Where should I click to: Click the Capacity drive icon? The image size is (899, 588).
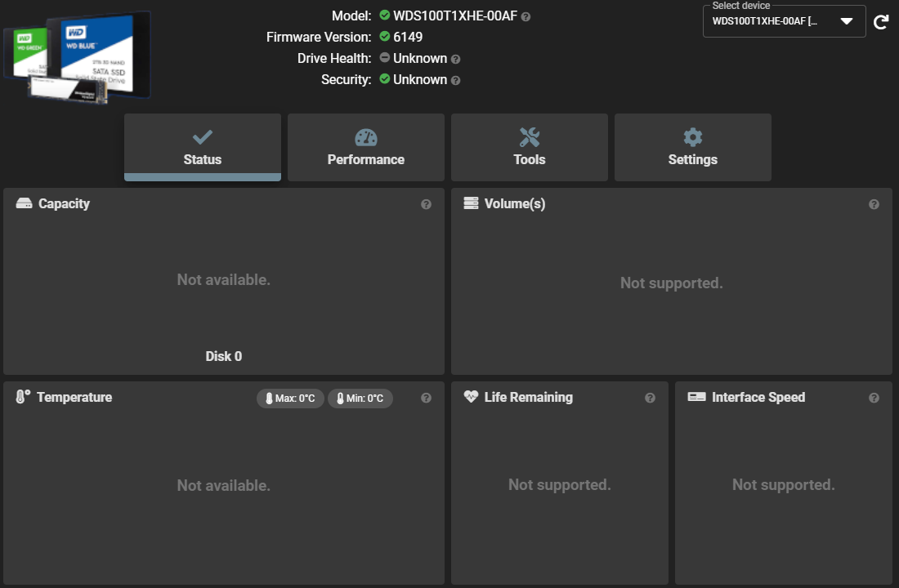point(24,203)
